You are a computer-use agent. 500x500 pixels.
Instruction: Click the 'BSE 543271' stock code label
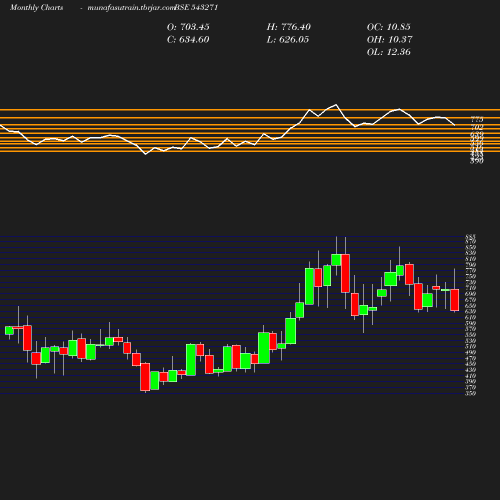196,7
